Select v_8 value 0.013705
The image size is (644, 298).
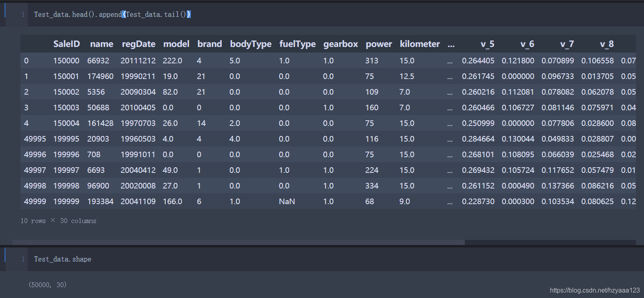pyautogui.click(x=597, y=76)
